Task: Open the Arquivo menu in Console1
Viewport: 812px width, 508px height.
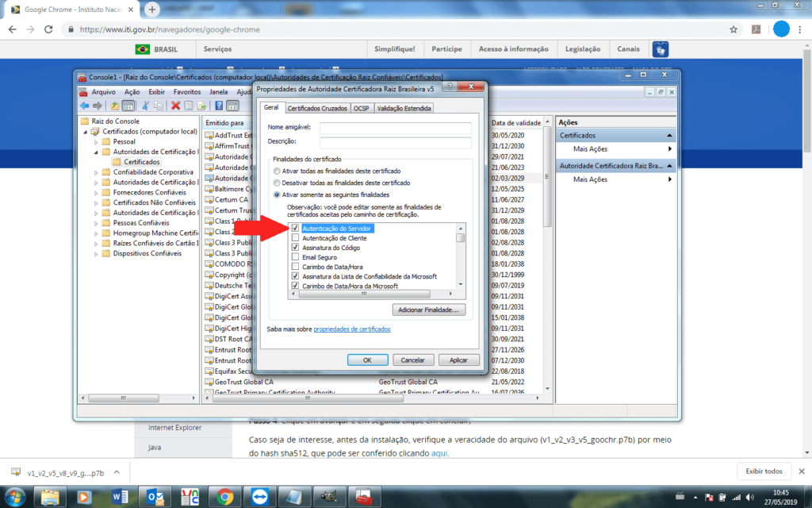Action: [104, 92]
